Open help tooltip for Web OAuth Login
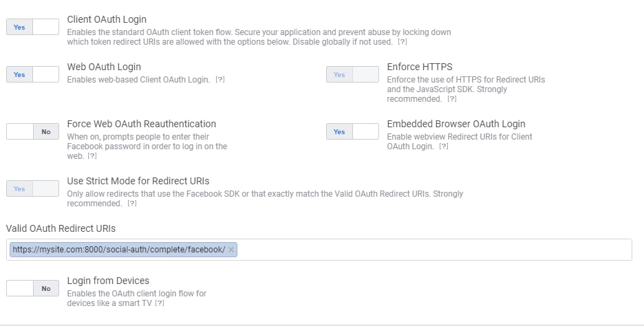The image size is (644, 326). pyautogui.click(x=220, y=80)
